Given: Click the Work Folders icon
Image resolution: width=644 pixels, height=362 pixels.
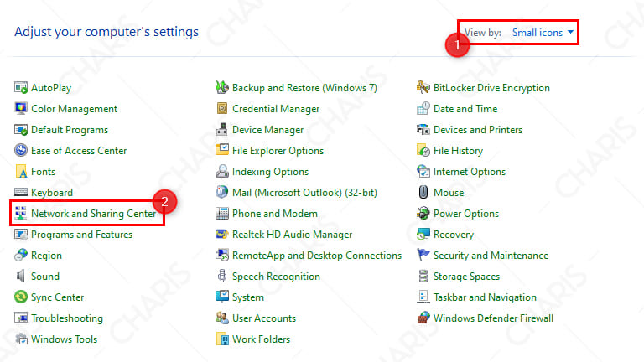Looking at the screenshot, I should coord(222,339).
